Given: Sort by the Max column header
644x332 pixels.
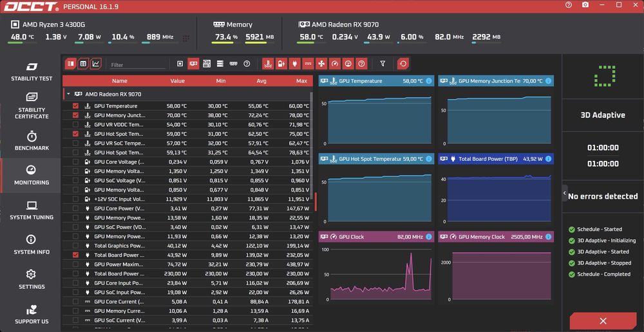Looking at the screenshot, I should point(301,81).
